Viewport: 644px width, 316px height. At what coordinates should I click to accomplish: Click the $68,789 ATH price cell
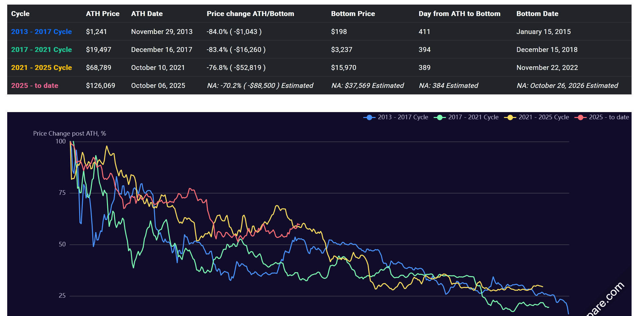pos(98,68)
